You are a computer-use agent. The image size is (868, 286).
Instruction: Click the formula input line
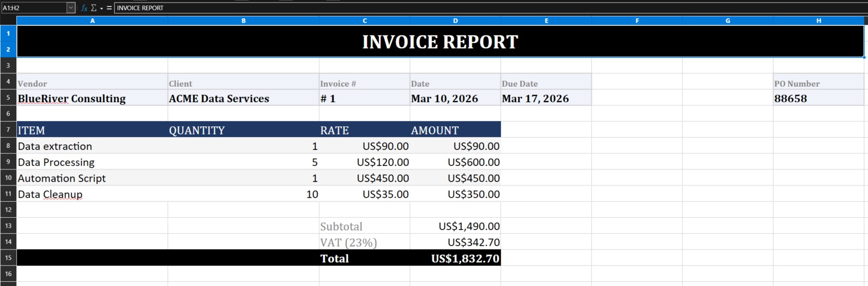click(462, 8)
